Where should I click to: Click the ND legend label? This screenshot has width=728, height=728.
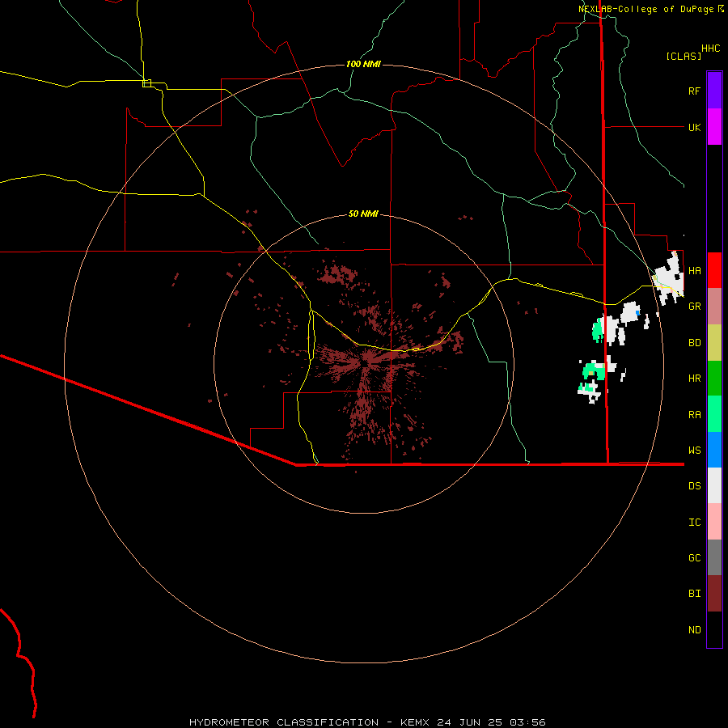[x=695, y=630]
